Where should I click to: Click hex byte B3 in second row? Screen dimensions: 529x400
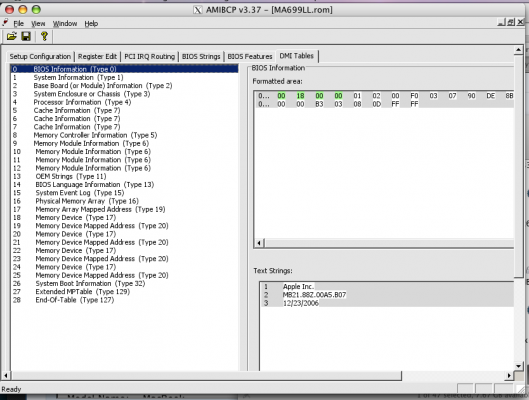click(319, 104)
